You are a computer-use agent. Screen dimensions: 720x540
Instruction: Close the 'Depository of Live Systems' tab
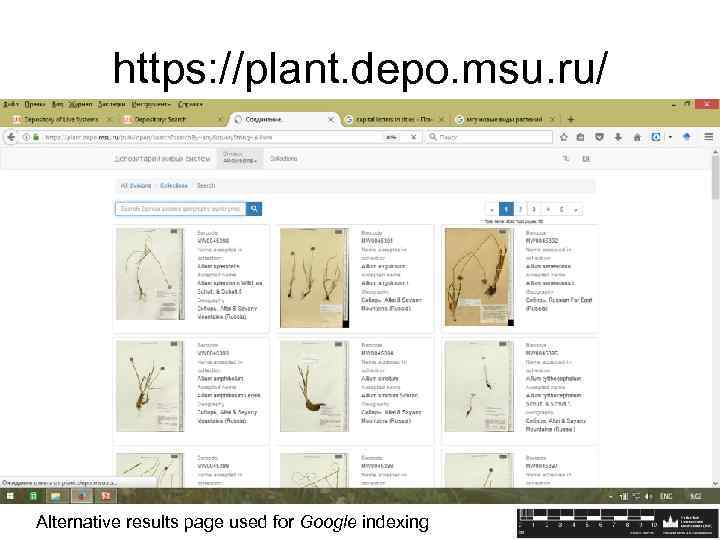click(x=109, y=119)
